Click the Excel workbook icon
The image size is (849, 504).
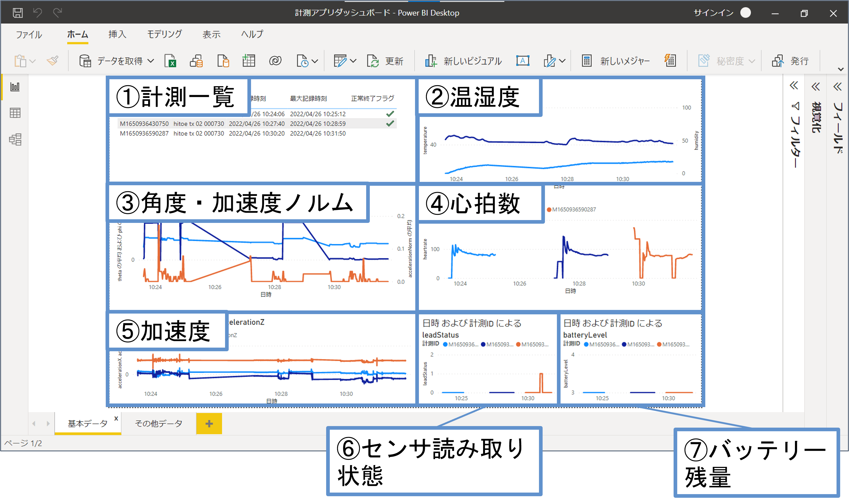click(x=170, y=61)
